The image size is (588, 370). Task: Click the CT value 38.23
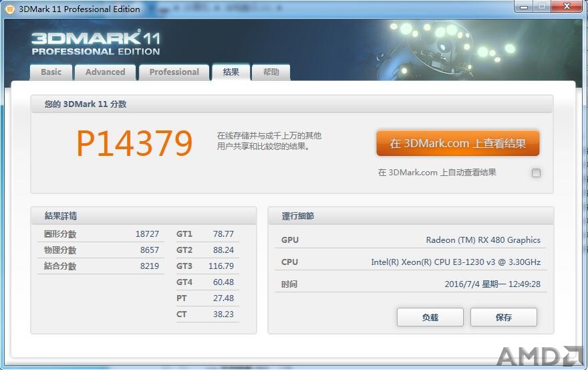(x=223, y=314)
